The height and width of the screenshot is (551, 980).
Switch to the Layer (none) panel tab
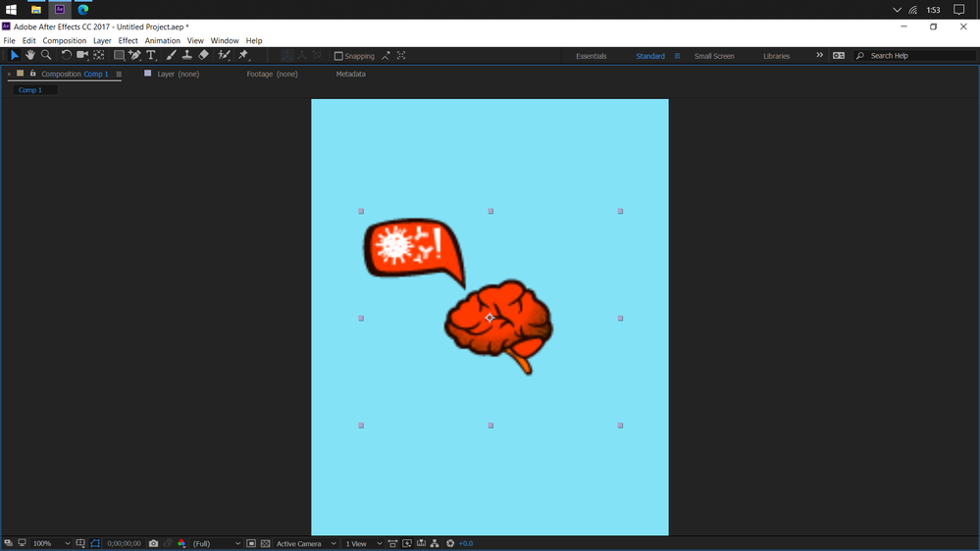[179, 74]
